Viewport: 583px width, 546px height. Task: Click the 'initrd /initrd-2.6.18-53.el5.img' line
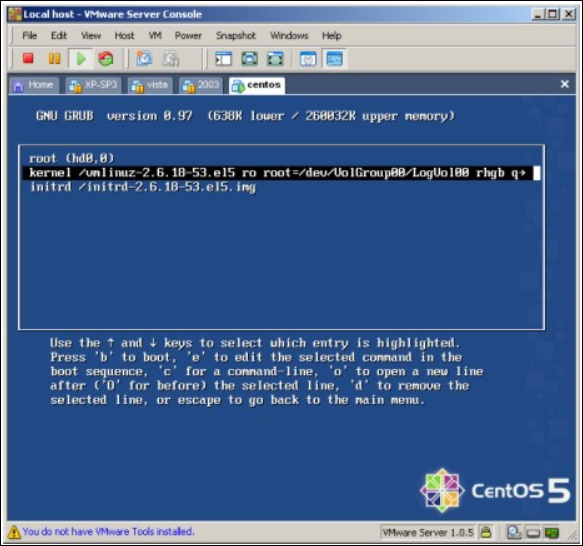(143, 187)
